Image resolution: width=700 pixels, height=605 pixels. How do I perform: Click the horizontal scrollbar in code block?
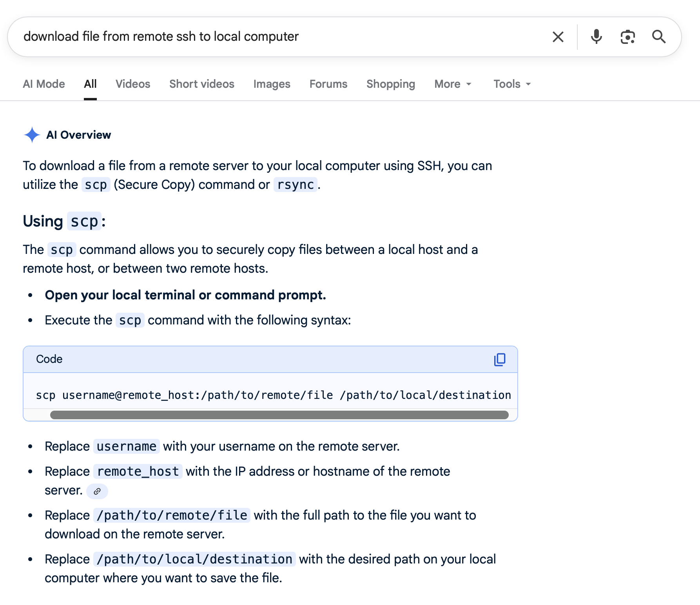[279, 415]
